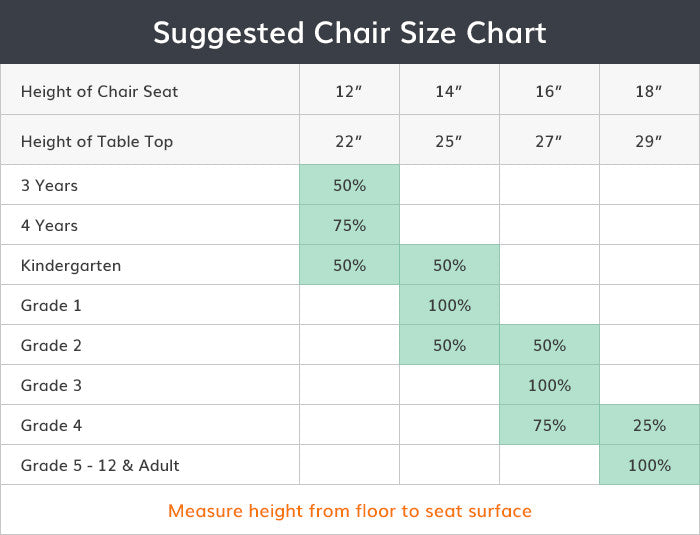Screen dimensions: 700x535
Task: Click the Suggested Chair Size Chart title
Action: coord(349,33)
